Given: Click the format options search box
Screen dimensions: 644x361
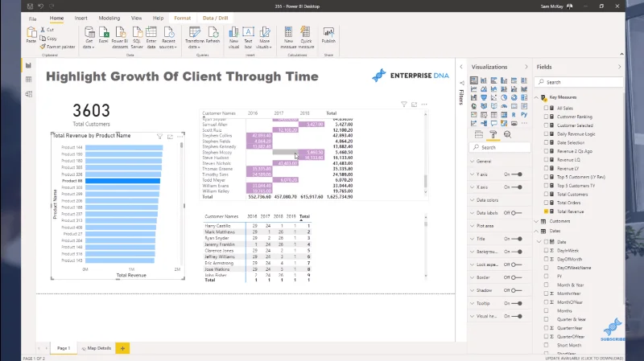Looking at the screenshot, I should click(x=500, y=147).
